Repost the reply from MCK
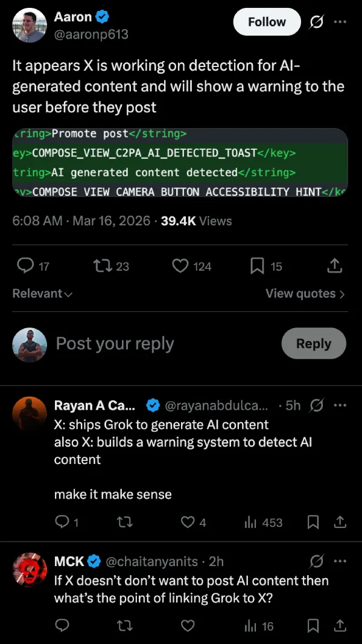Viewport: 362px width, 644px height. (x=124, y=626)
